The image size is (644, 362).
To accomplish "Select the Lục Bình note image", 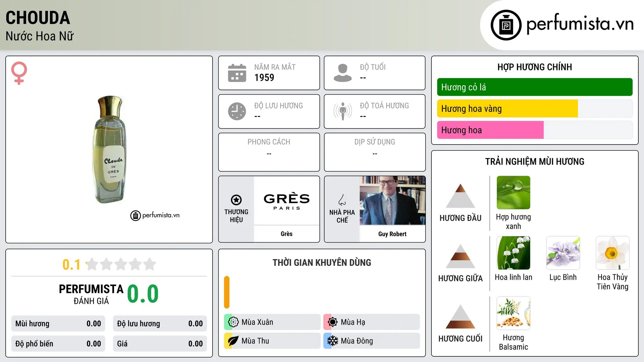I will click(x=563, y=253).
